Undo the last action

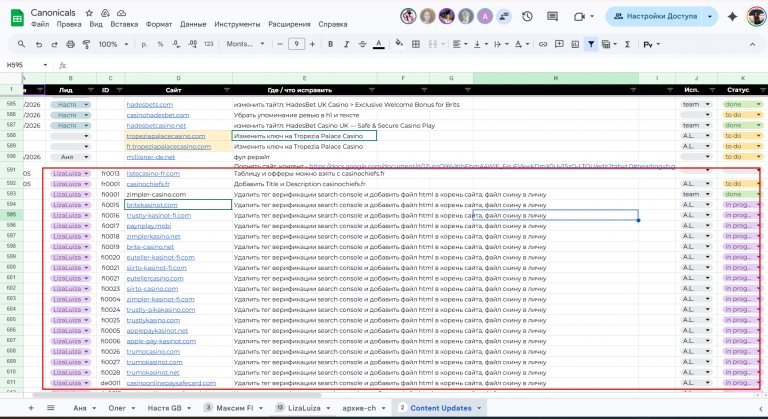point(39,44)
